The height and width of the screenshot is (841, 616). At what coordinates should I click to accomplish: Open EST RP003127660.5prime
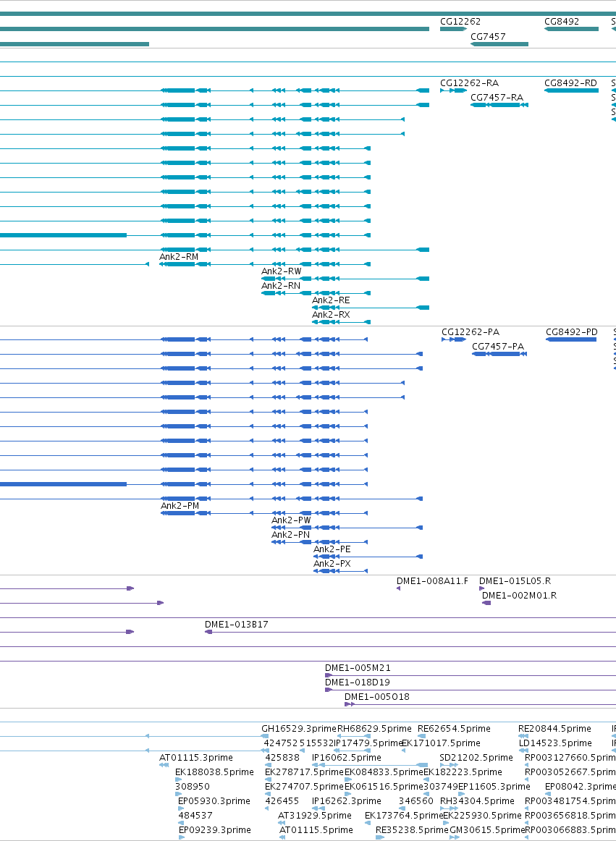pos(570,758)
